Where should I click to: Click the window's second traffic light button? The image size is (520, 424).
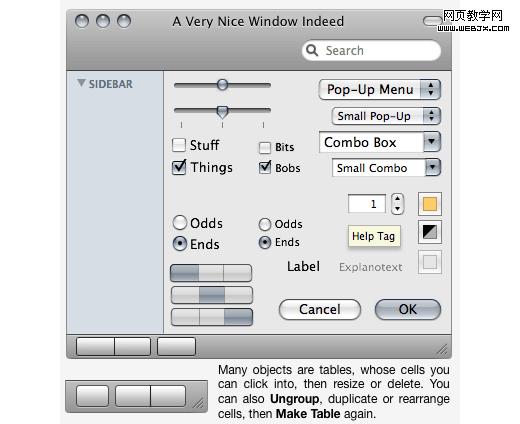(103, 21)
